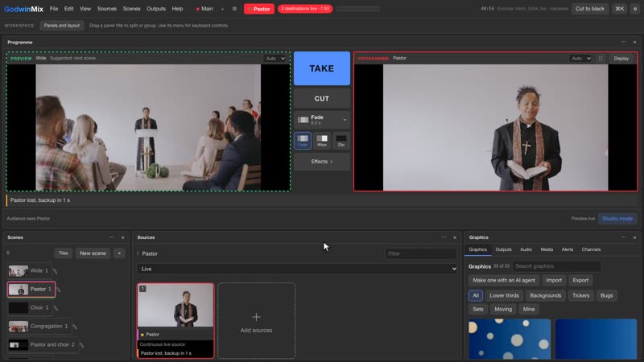This screenshot has width=644, height=362.
Task: Toggle Preview live
Action: coord(583,219)
